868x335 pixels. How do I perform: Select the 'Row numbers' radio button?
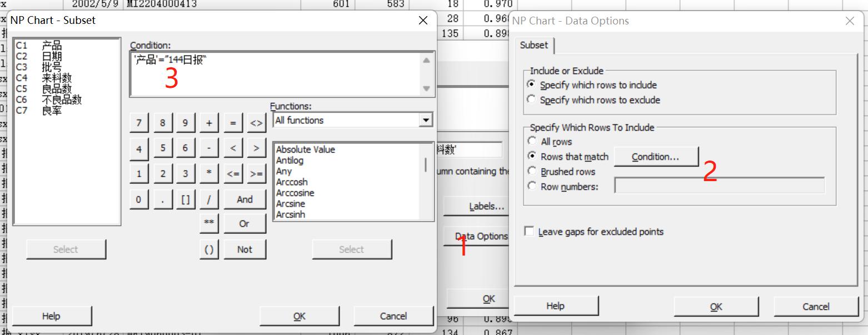[x=532, y=187]
